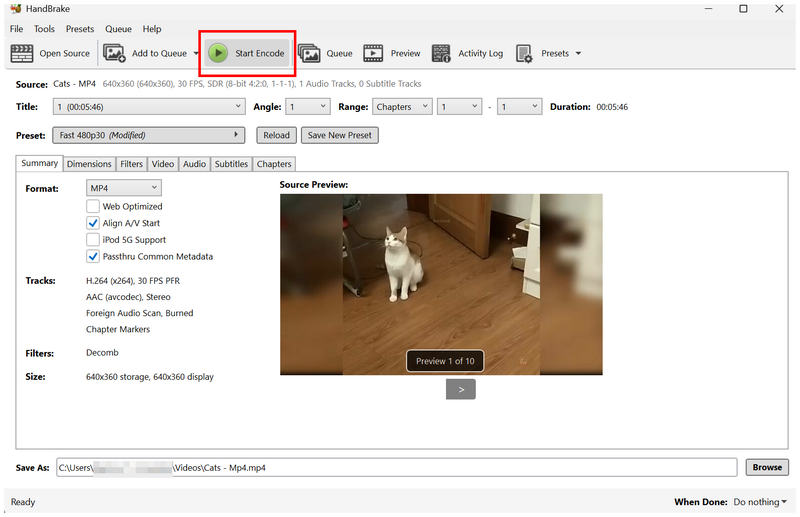Click the green Start Encode play icon
Screen dimensions: 800x517
point(218,53)
